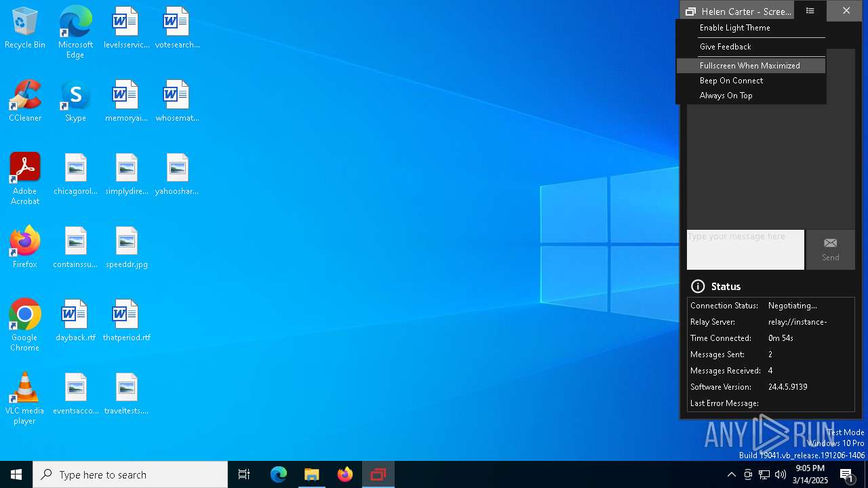Select the votesearch... Word document
Screen dimensions: 868x488
pos(177,28)
